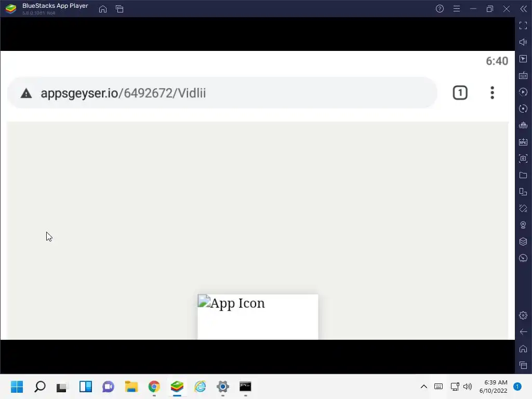Open the layers stack icon in sidebar
532x399 pixels.
(523, 242)
